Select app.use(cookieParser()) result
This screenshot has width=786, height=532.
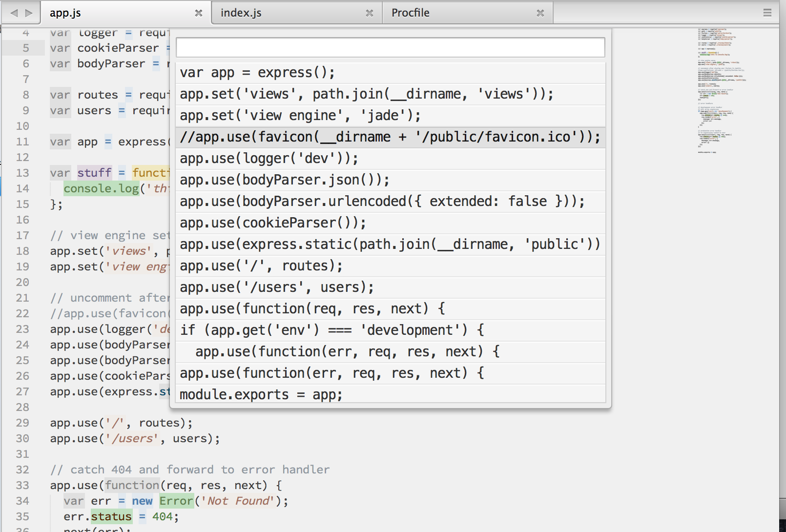coord(391,223)
